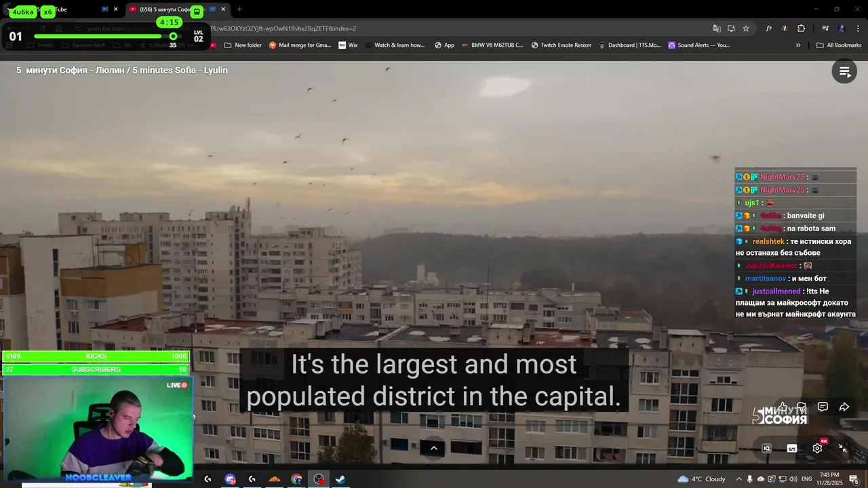
Task: Click the share arrow icon on video
Action: pyautogui.click(x=844, y=407)
